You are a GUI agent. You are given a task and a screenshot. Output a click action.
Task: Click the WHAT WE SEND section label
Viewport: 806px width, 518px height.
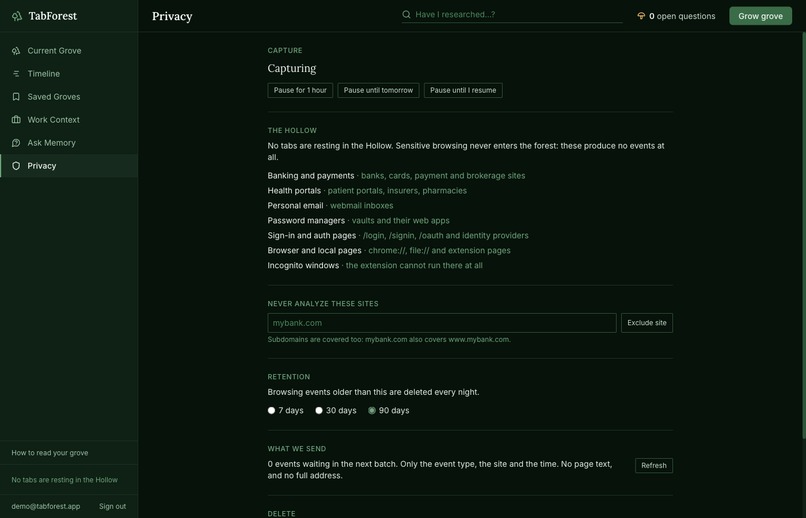click(x=297, y=449)
